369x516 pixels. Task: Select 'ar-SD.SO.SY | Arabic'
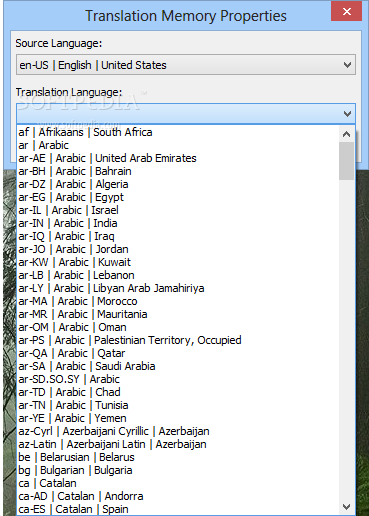[x=178, y=379]
